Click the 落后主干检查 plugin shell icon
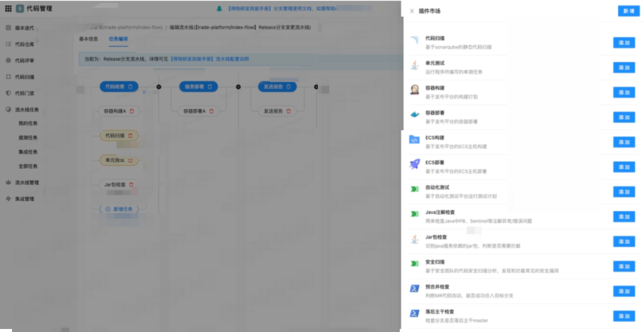Image resolution: width=644 pixels, height=332 pixels. click(415, 313)
